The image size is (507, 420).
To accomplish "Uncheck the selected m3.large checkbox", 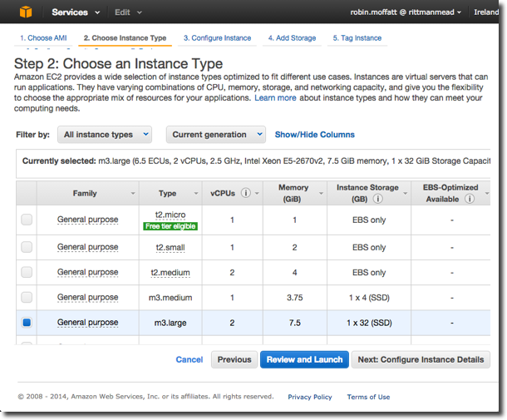I will coord(27,322).
